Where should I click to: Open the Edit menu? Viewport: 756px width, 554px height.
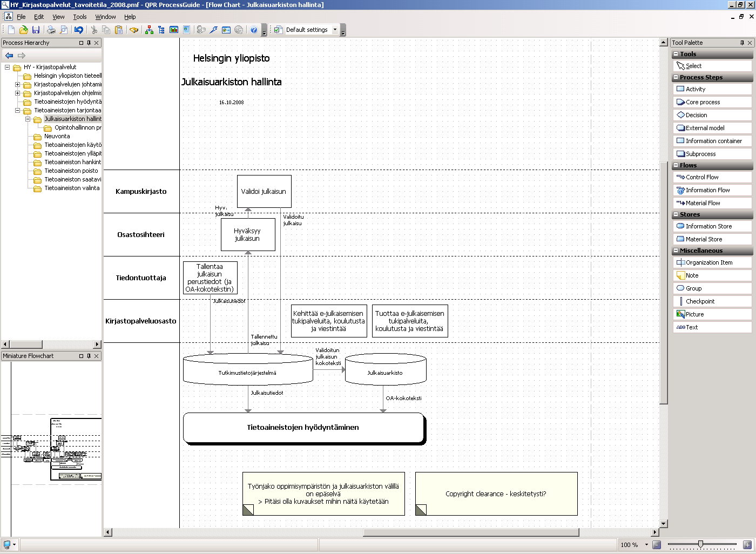tap(39, 17)
